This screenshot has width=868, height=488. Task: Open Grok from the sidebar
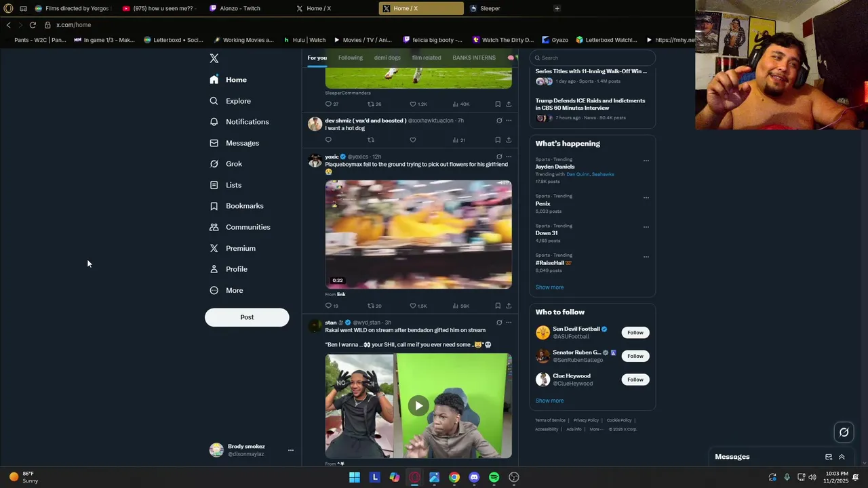click(226, 164)
